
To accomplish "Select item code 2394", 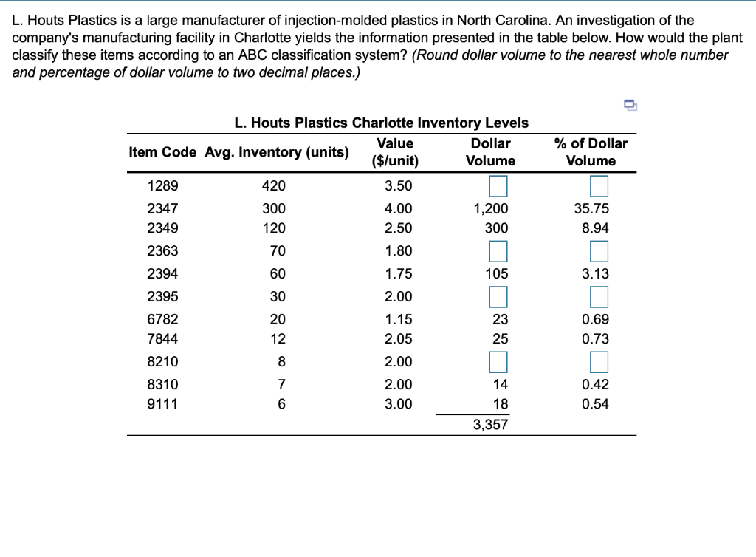I will [x=162, y=273].
